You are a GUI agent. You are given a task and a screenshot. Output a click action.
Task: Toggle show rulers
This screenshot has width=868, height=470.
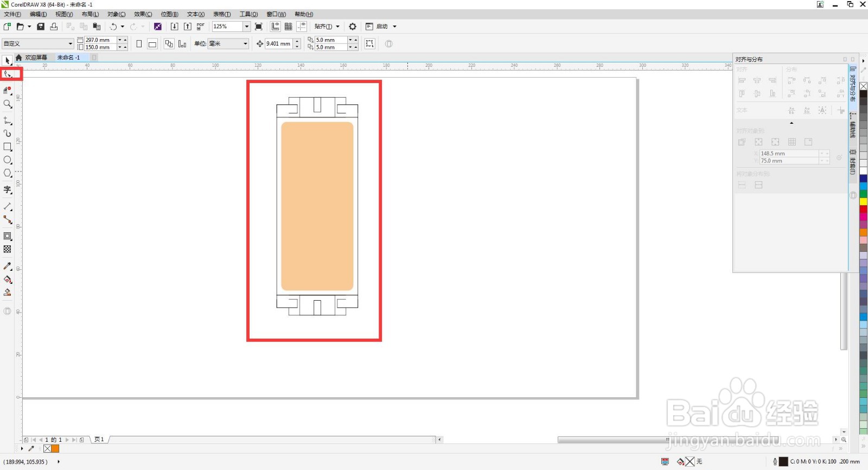coord(276,27)
